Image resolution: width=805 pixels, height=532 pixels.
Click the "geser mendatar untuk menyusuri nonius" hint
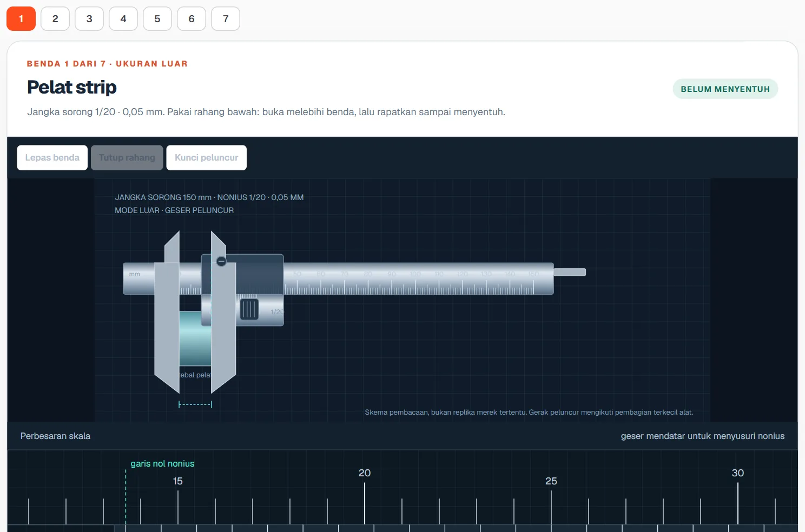click(x=703, y=436)
